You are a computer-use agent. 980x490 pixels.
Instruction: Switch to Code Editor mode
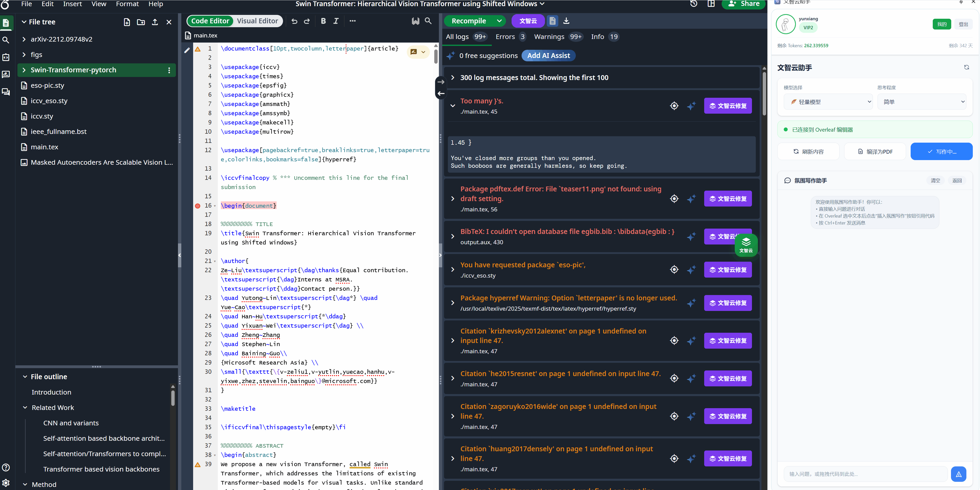click(x=210, y=21)
